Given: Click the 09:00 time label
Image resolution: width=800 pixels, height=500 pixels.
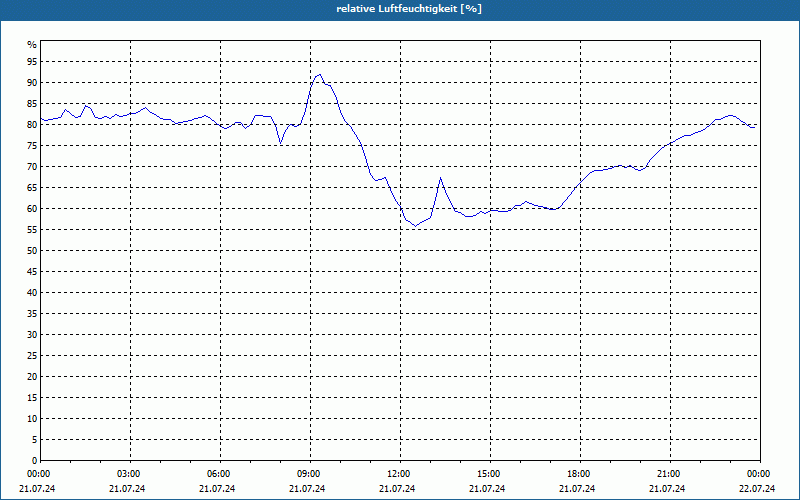Looking at the screenshot, I should coord(311,474).
